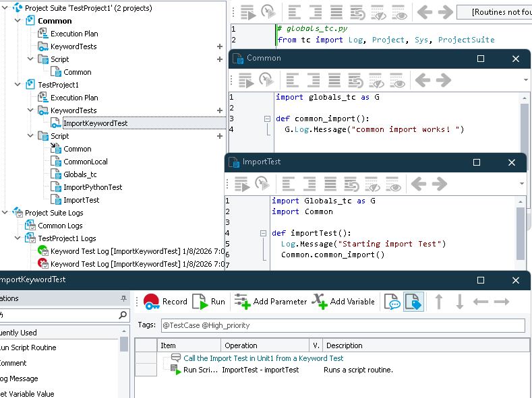This screenshot has height=398, width=532.
Task: Click the Record button in keyword test toolbar
Action: coord(165,302)
